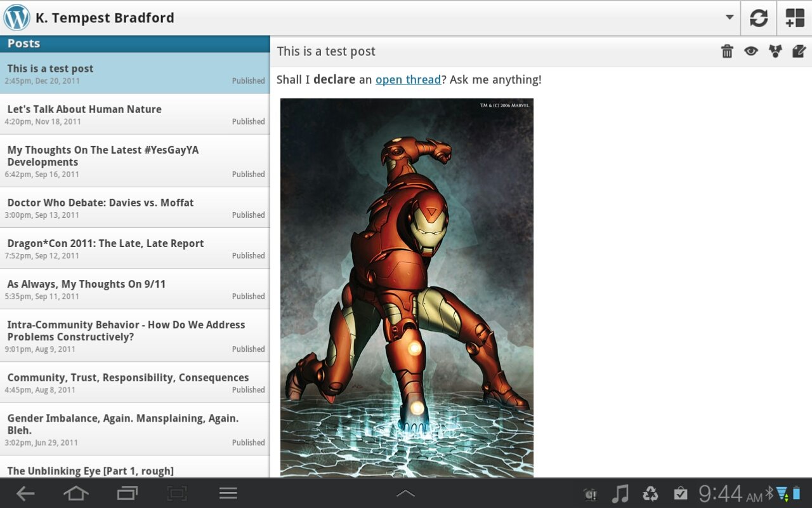The height and width of the screenshot is (508, 812).
Task: Tap the post title in the detail header
Action: click(326, 51)
